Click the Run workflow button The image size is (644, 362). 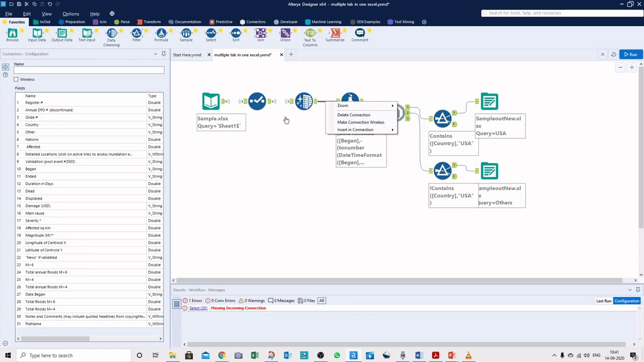pos(631,54)
